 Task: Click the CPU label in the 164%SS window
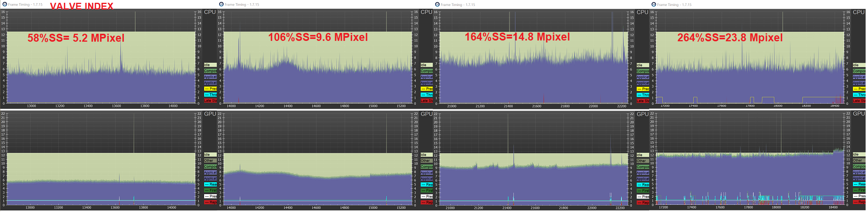pyautogui.click(x=642, y=12)
